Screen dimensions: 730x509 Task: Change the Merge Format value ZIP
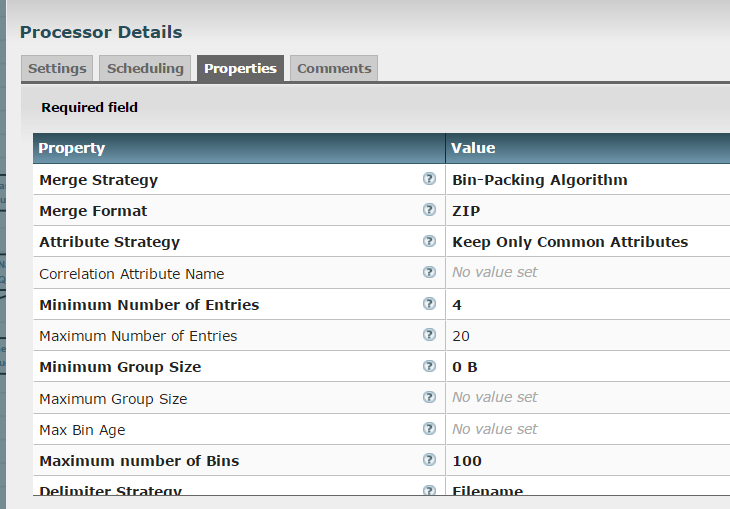coord(468,211)
